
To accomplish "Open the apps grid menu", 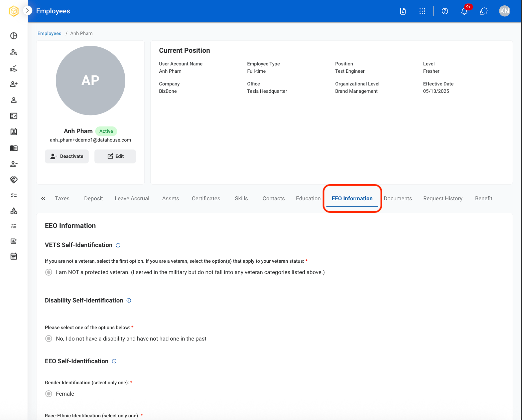I will [422, 11].
